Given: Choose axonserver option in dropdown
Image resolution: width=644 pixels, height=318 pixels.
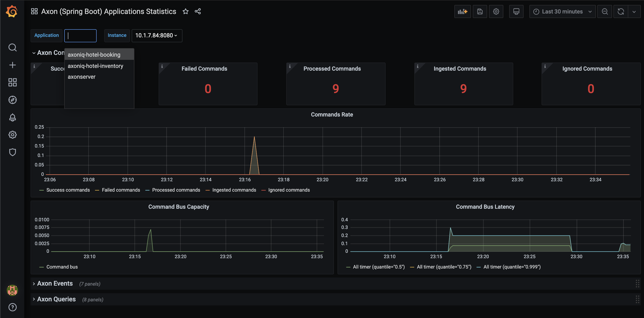Looking at the screenshot, I should point(82,77).
